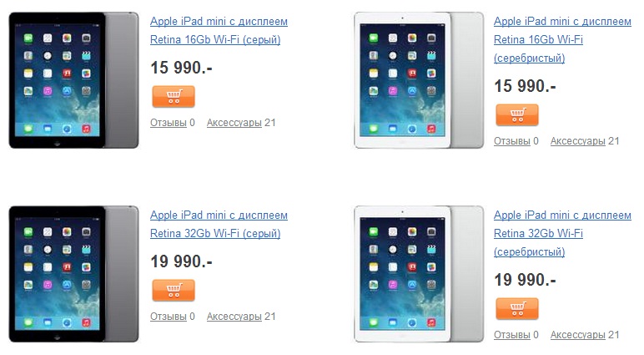The height and width of the screenshot is (355, 644).
Task: Open iPad mini Retina 16Gb Wi-Fi (серебристый) link
Action: point(562,39)
